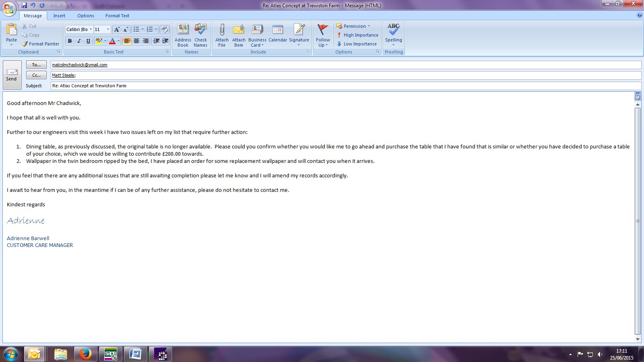Open the font name dropdown
This screenshot has width=644, height=362.
pos(91,29)
